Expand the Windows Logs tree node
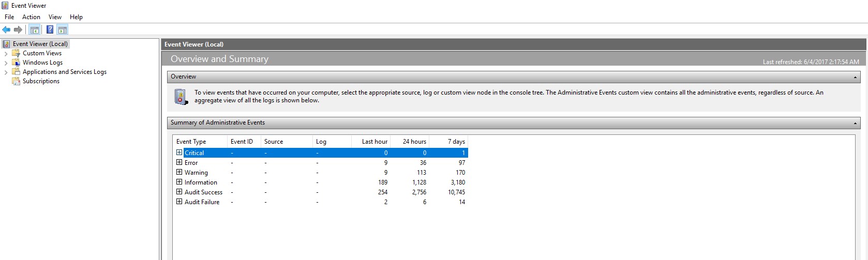 6,63
